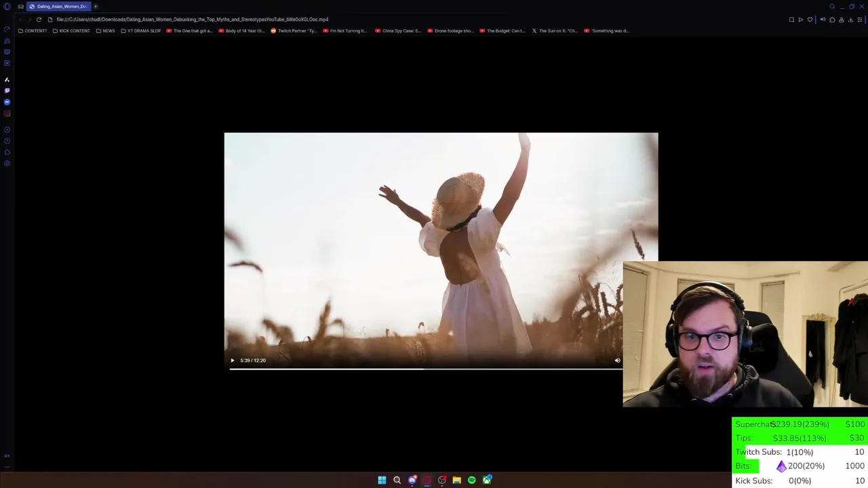Open 'Body of 14 Year Ol...' bookmark

[x=241, y=30]
